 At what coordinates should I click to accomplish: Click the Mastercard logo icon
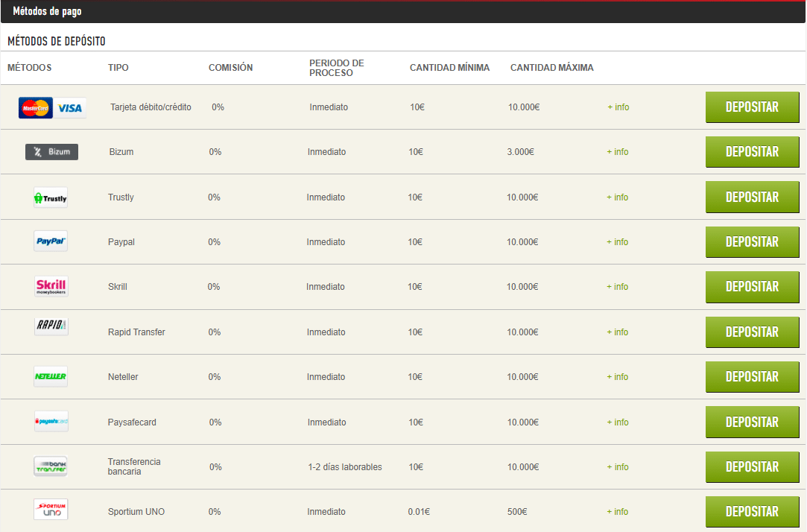(36, 108)
